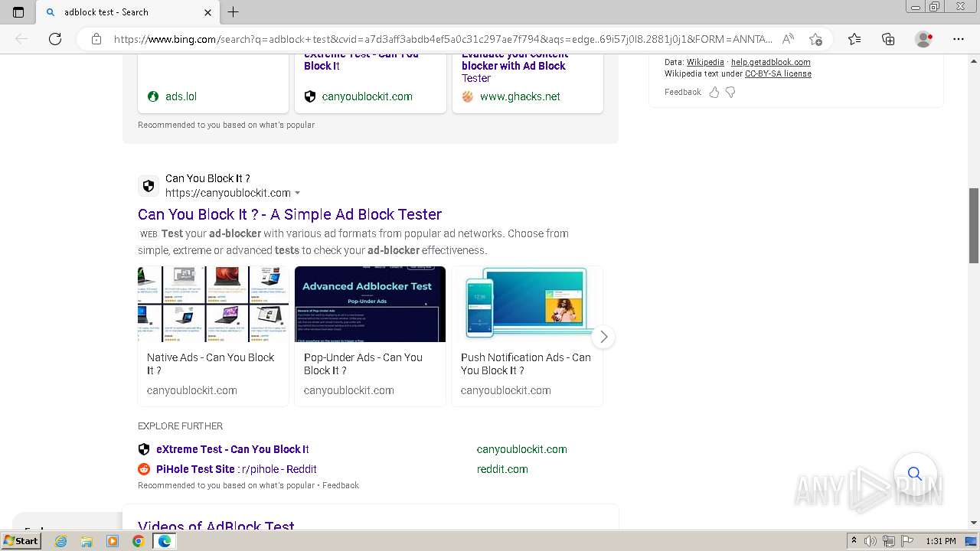The image size is (980, 551).
Task: Click the reddit.com green link
Action: pyautogui.click(x=502, y=469)
